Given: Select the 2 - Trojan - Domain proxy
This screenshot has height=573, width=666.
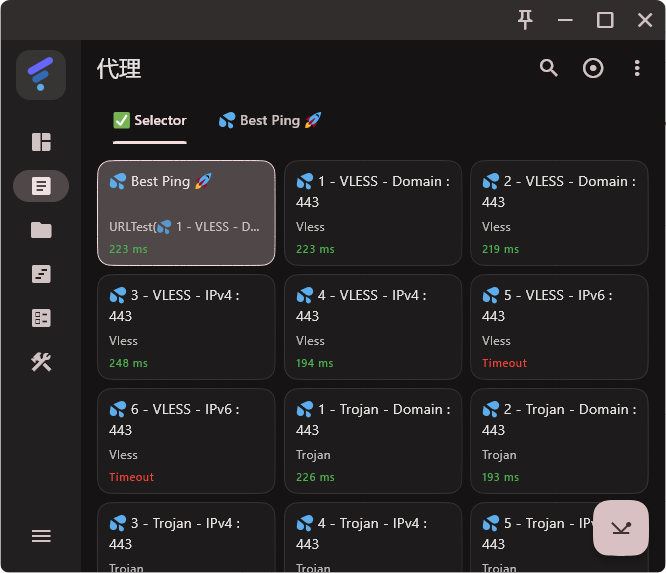Looking at the screenshot, I should (559, 441).
